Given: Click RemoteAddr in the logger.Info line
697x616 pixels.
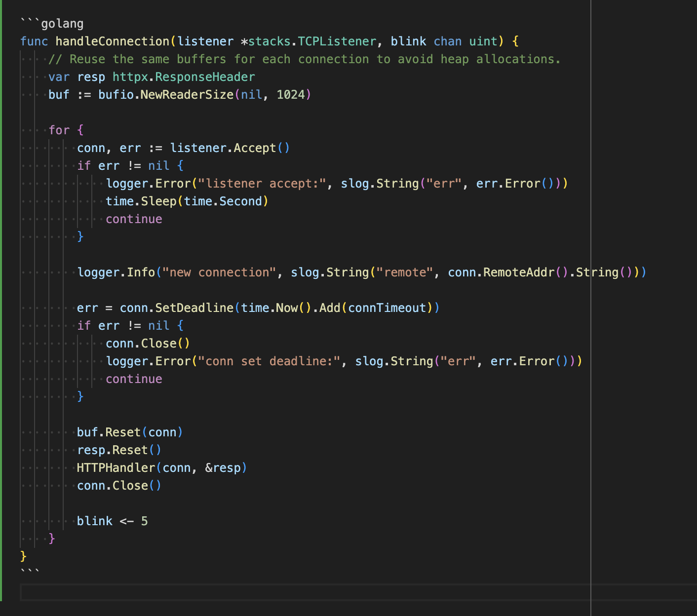Looking at the screenshot, I should coord(519,272).
